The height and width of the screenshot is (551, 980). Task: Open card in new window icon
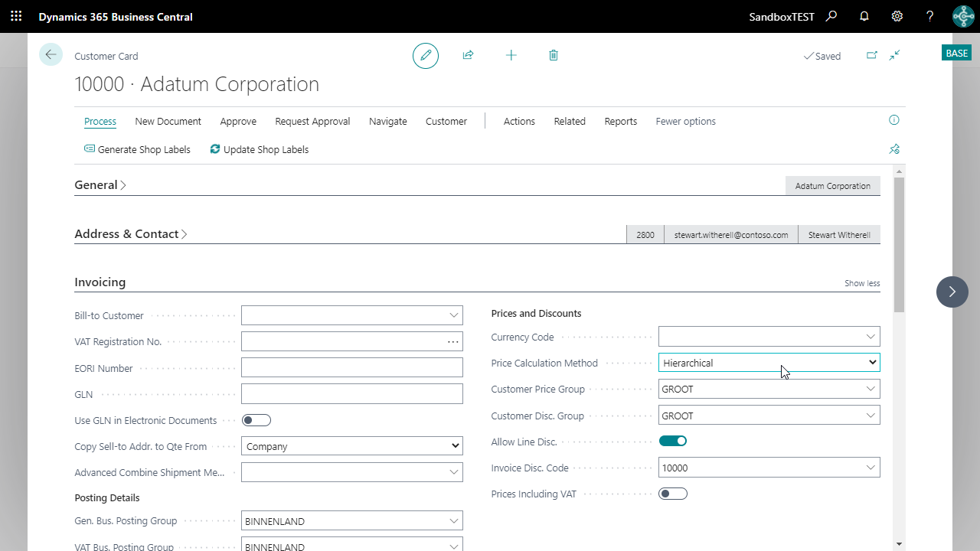click(x=872, y=55)
